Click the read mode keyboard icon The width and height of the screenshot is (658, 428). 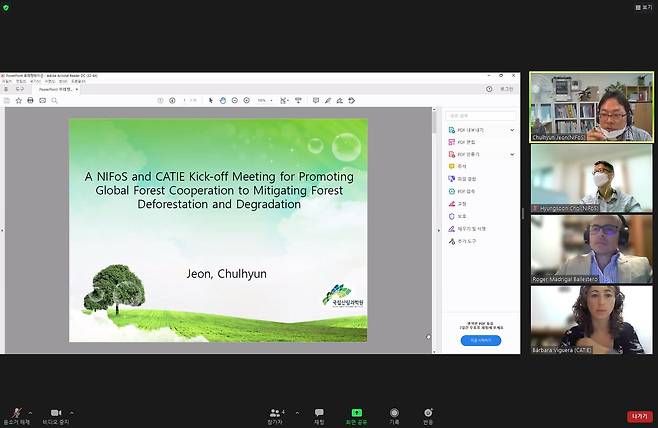298,100
